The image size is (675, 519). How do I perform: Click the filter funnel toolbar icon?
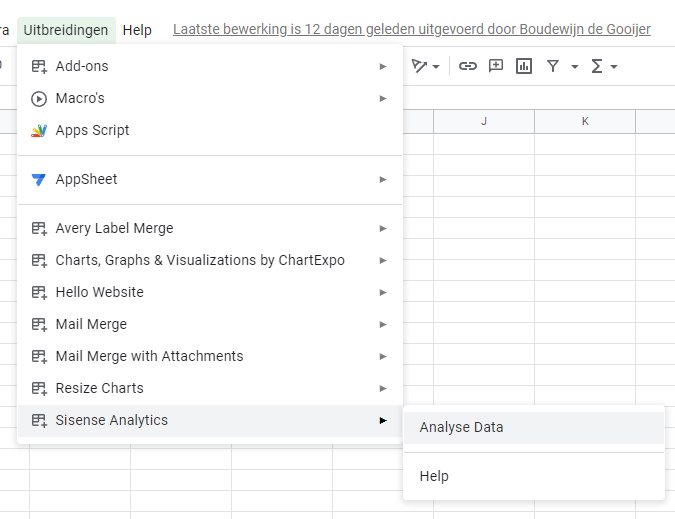[x=553, y=66]
